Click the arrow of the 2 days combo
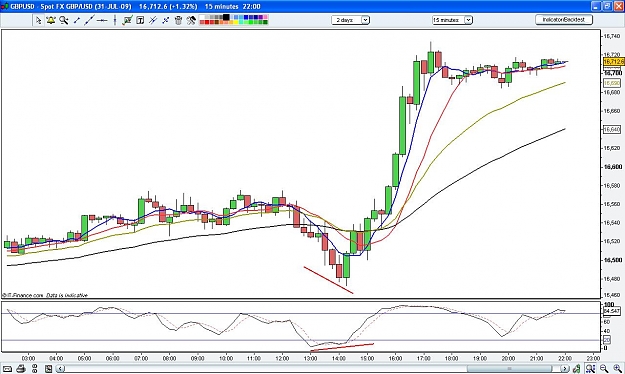The image size is (625, 374). tap(365, 20)
